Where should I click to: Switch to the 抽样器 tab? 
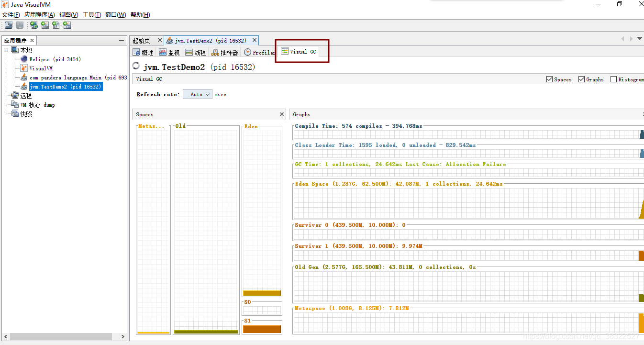point(225,53)
